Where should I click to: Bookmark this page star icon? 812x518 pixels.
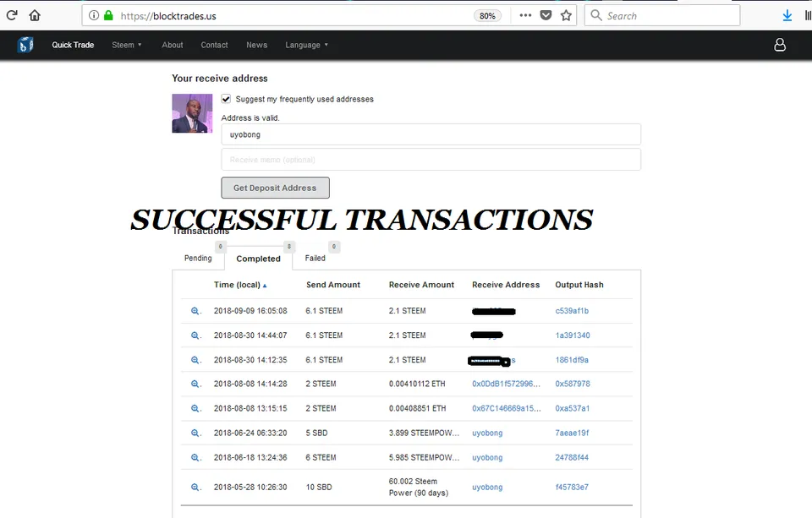[x=566, y=15]
